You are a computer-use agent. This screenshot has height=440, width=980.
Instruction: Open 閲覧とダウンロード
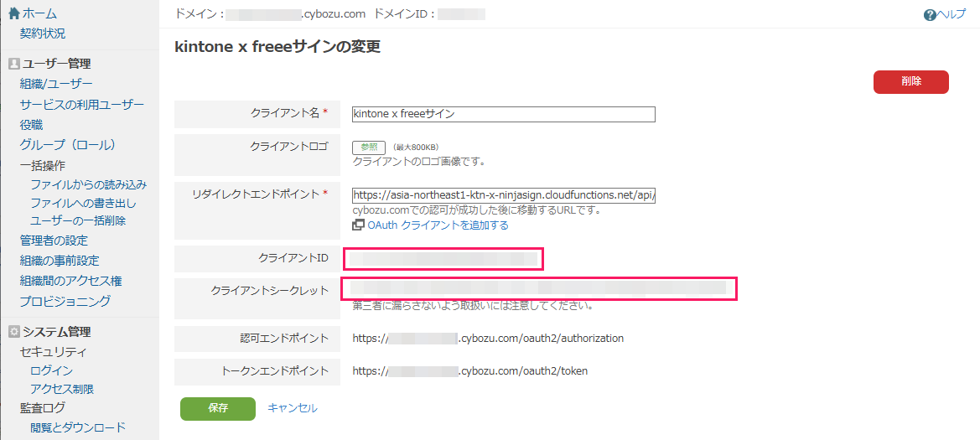click(78, 427)
